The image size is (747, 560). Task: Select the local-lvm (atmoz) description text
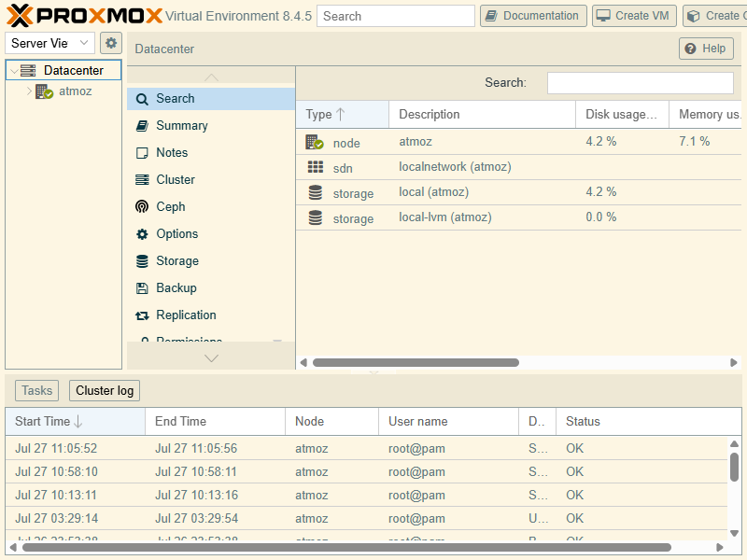(x=445, y=217)
